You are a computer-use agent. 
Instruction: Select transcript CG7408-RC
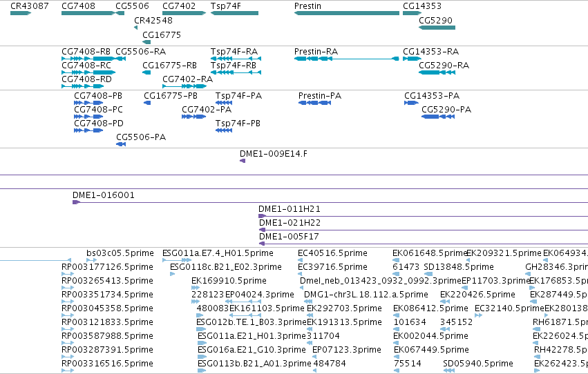88,72
